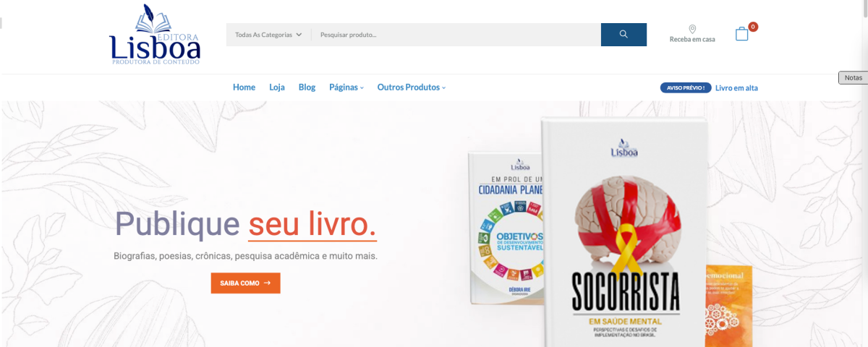The height and width of the screenshot is (347, 868).
Task: Click the Receba em casa link
Action: 692,40
